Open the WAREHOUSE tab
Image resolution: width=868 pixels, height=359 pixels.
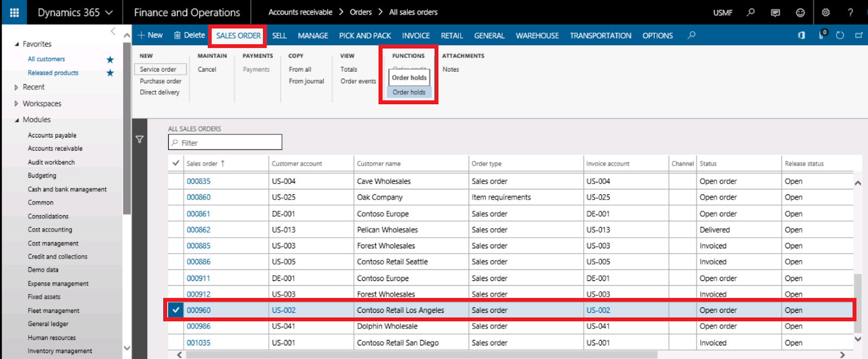537,35
